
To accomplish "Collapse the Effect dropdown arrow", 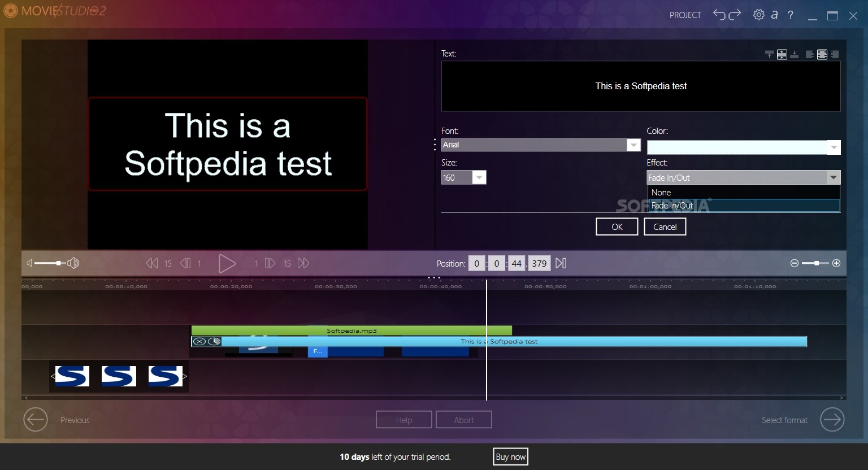I will [833, 177].
